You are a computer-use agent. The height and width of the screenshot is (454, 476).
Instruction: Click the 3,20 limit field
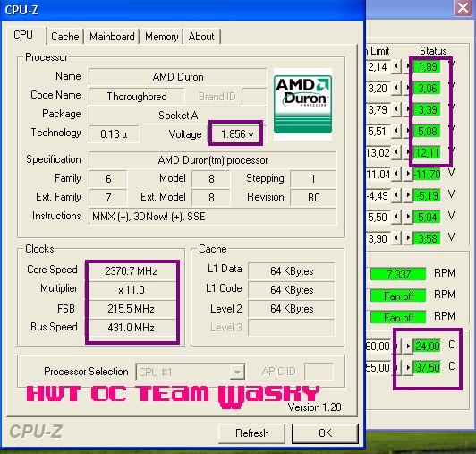(x=378, y=88)
